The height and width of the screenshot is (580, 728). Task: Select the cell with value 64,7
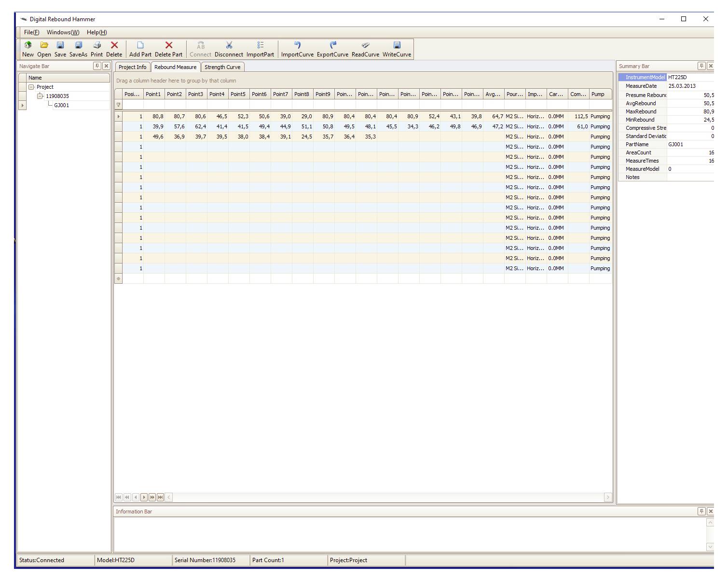pos(494,116)
